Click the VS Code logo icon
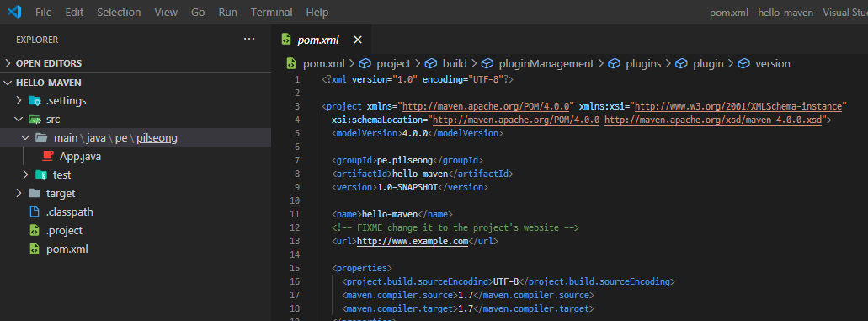Viewport: 868px width, 321px height. click(x=13, y=12)
